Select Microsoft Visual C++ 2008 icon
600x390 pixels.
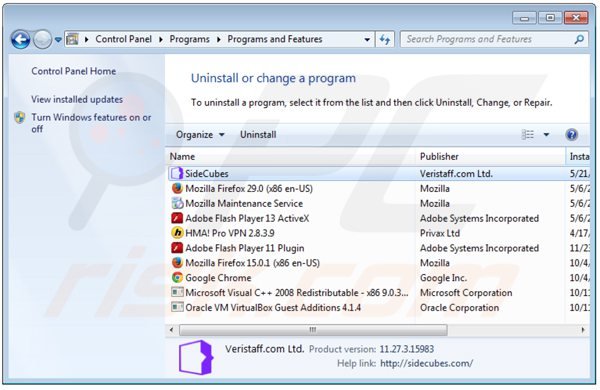tap(177, 292)
